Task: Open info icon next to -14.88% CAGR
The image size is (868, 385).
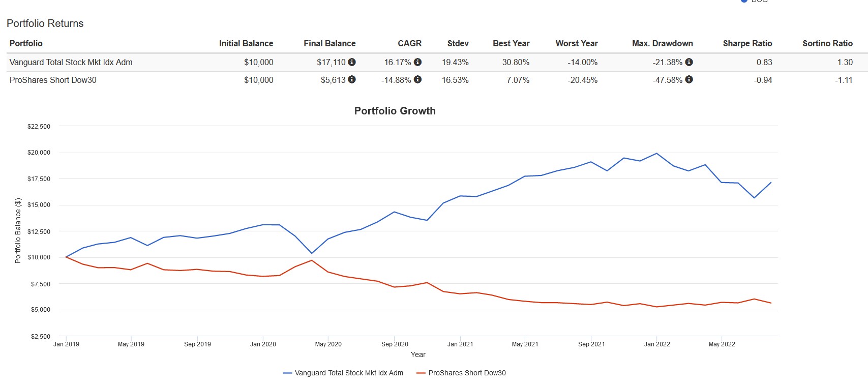Action: coord(417,79)
